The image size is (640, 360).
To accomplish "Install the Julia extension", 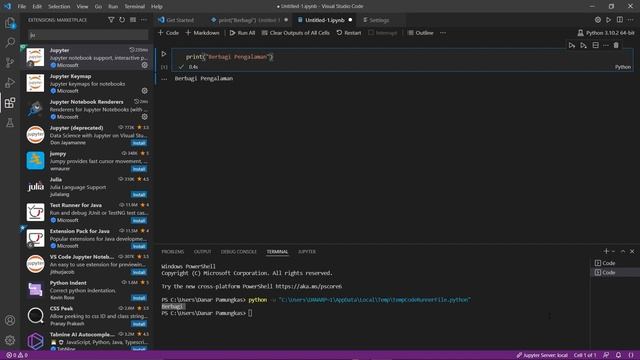I will coord(139,195).
